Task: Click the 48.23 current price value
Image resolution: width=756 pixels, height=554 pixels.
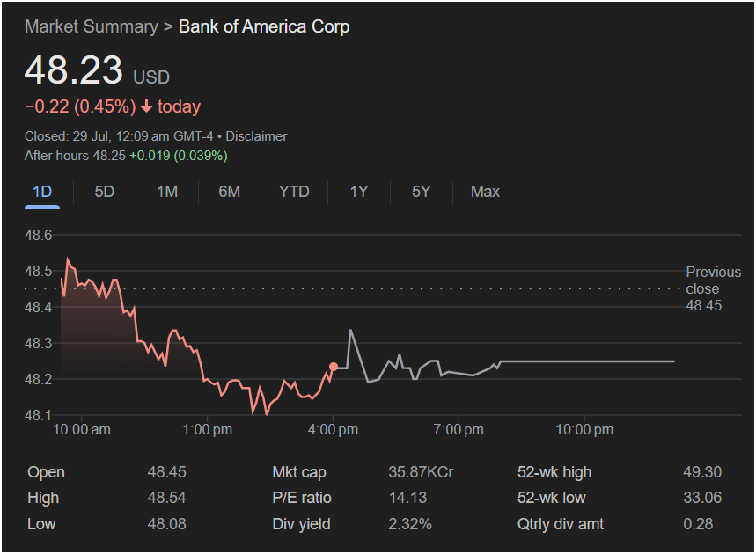Action: point(74,69)
